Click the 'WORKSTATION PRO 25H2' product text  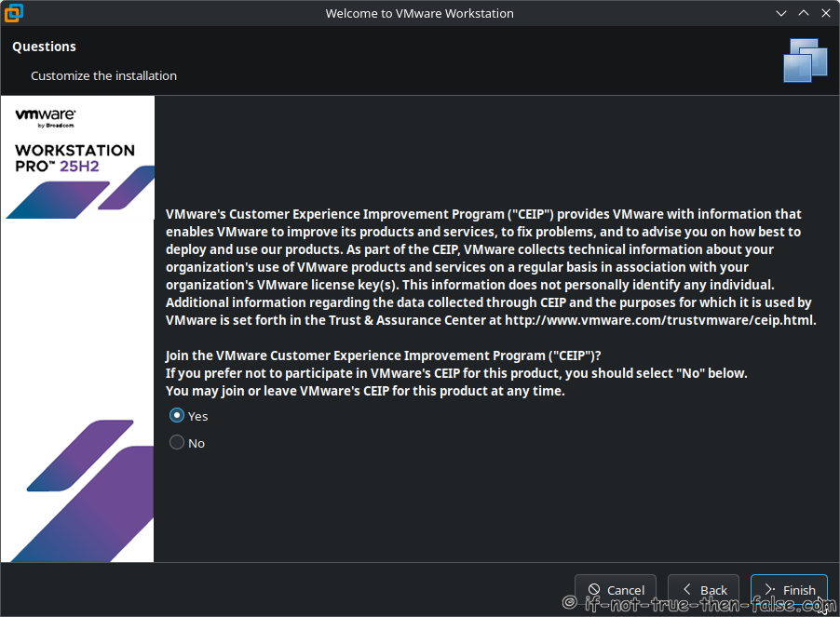tap(75, 158)
